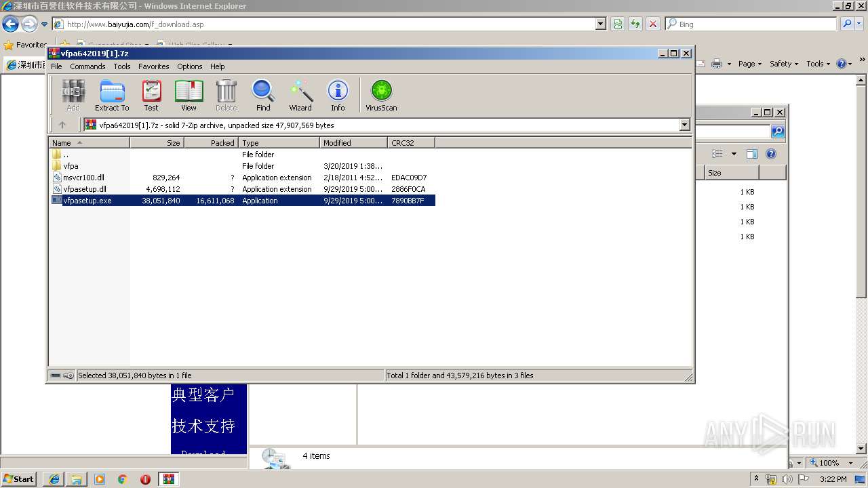Open the WinRAR Tools menu
The height and width of the screenshot is (488, 868).
tap(122, 66)
